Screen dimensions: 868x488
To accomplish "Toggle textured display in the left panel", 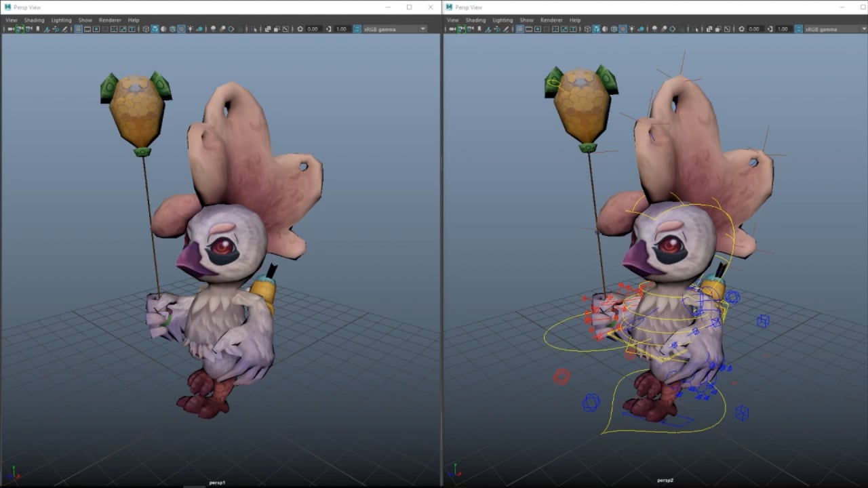I will coord(181,29).
